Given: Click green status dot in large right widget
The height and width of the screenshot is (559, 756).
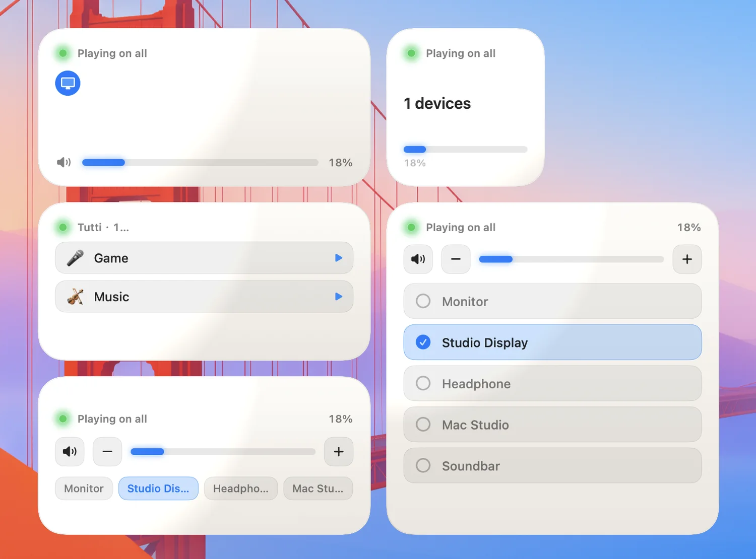Looking at the screenshot, I should point(411,227).
